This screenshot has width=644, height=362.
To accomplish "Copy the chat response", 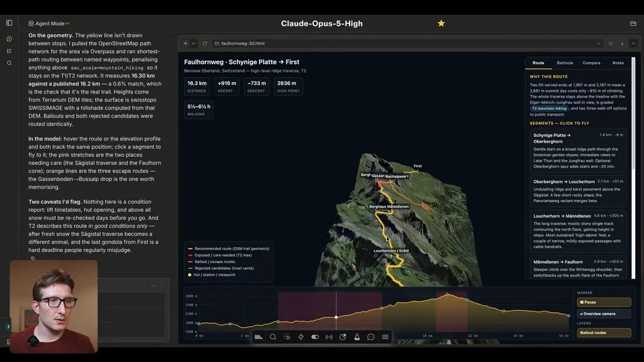I will tap(33, 258).
